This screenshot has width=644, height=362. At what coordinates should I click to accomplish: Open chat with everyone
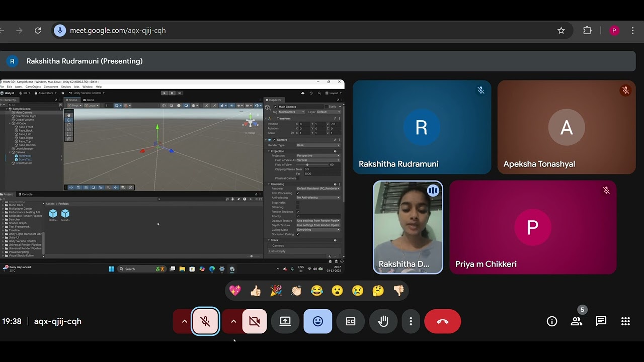pos(601,321)
